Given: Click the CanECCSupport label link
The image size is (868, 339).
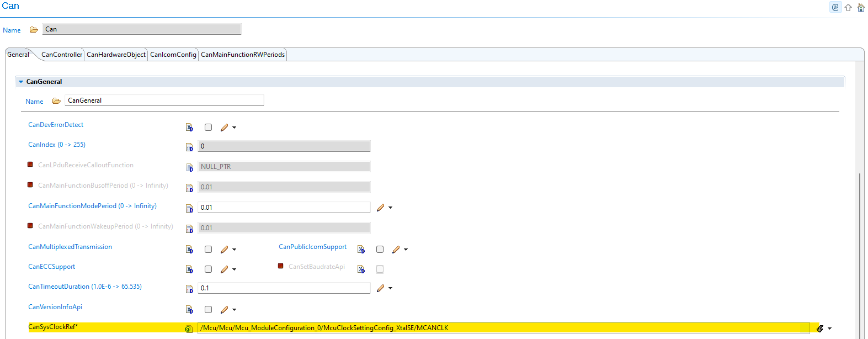Looking at the screenshot, I should [x=51, y=267].
